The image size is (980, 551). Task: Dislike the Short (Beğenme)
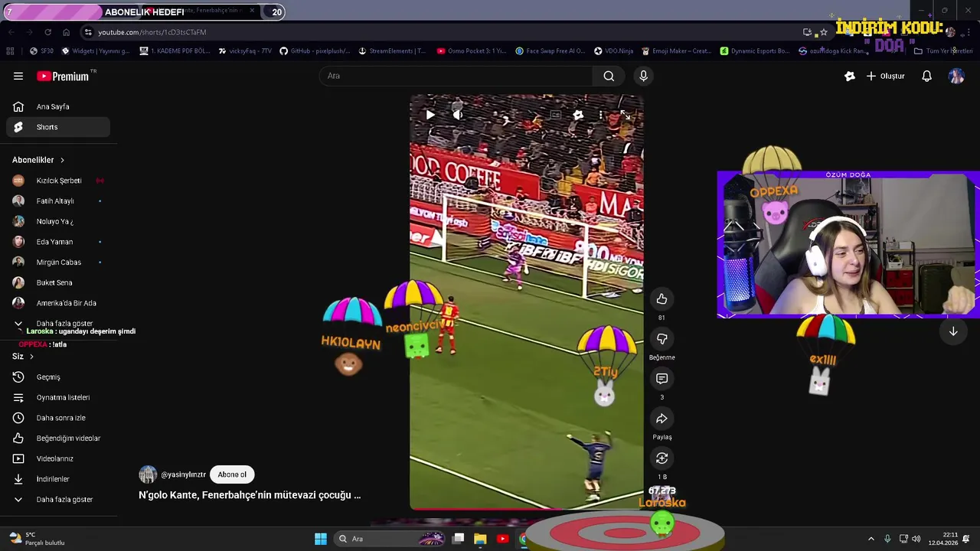click(661, 339)
